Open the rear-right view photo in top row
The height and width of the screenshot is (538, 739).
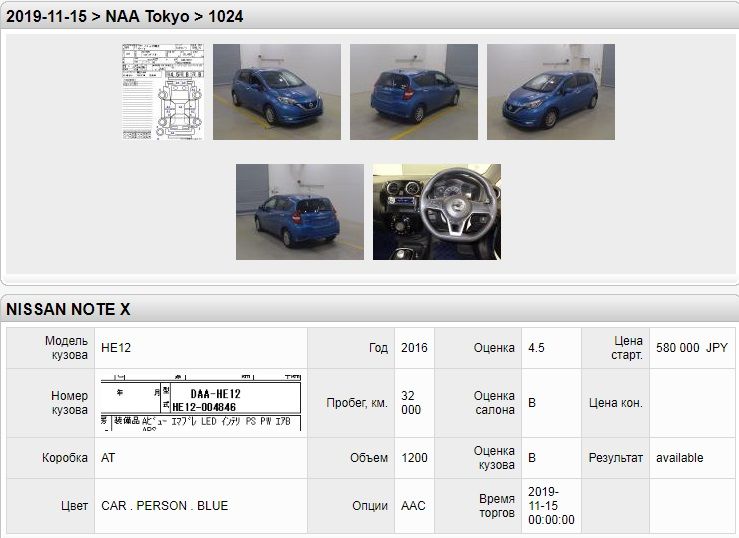click(x=414, y=92)
